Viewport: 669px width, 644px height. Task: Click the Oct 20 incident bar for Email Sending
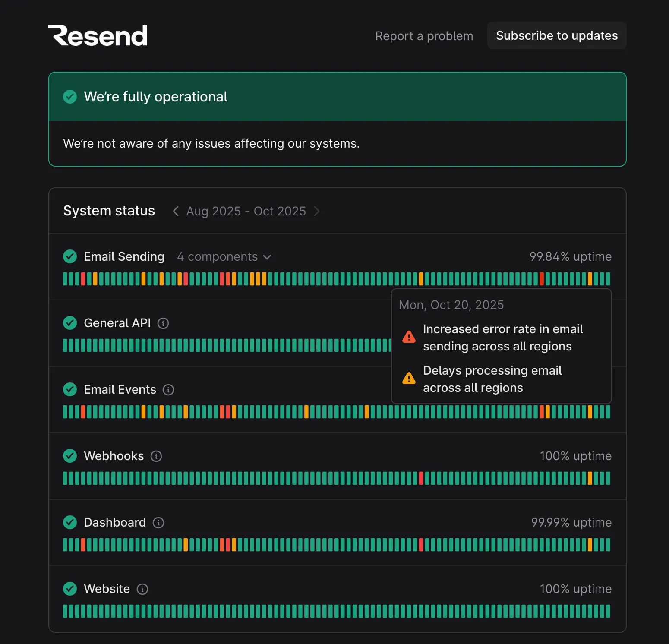point(542,279)
